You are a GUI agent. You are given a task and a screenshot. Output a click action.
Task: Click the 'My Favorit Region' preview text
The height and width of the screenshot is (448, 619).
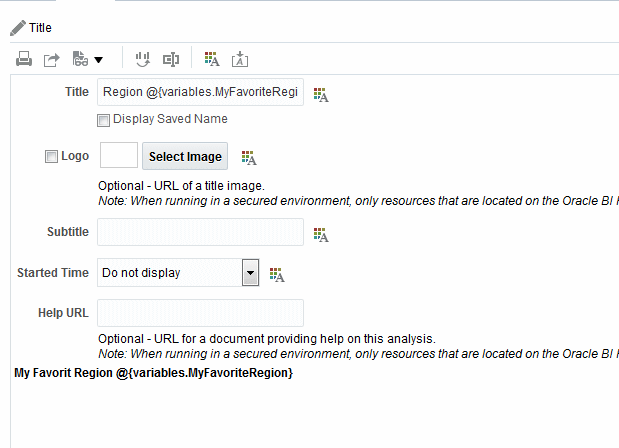pos(154,373)
